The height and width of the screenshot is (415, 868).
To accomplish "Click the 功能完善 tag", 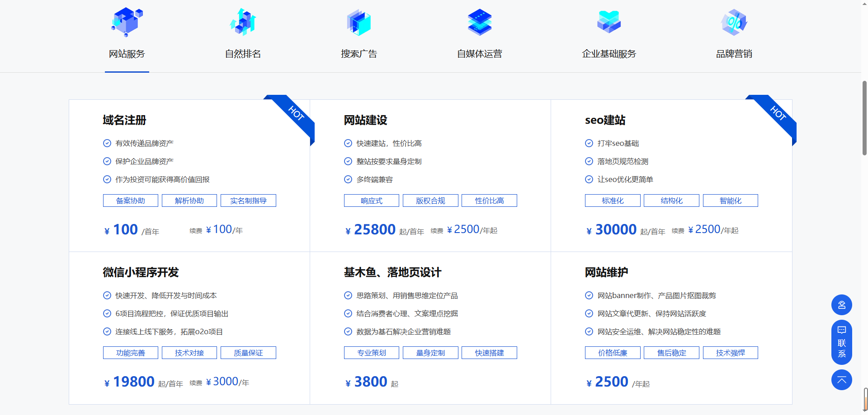I will 131,353.
